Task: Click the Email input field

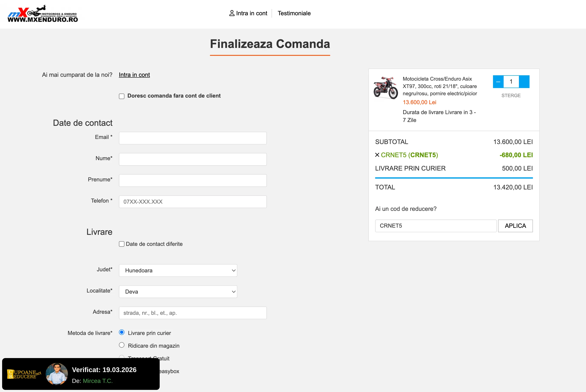Action: [193, 138]
